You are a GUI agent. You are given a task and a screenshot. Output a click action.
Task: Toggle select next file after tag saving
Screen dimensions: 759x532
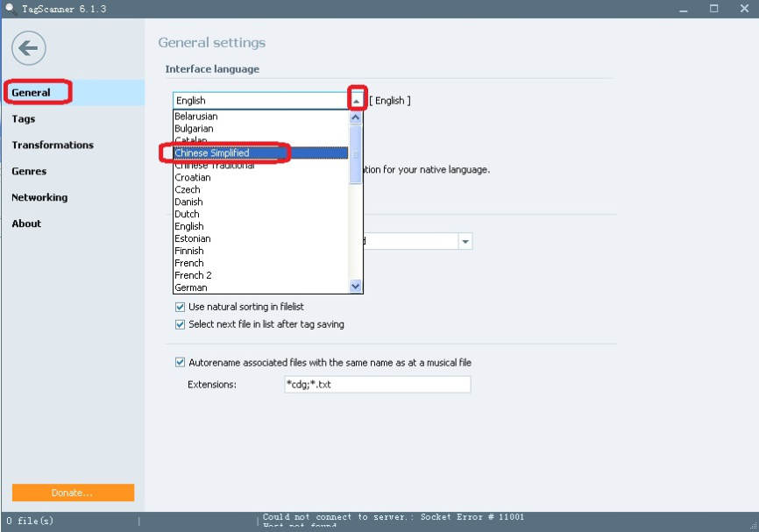(180, 324)
